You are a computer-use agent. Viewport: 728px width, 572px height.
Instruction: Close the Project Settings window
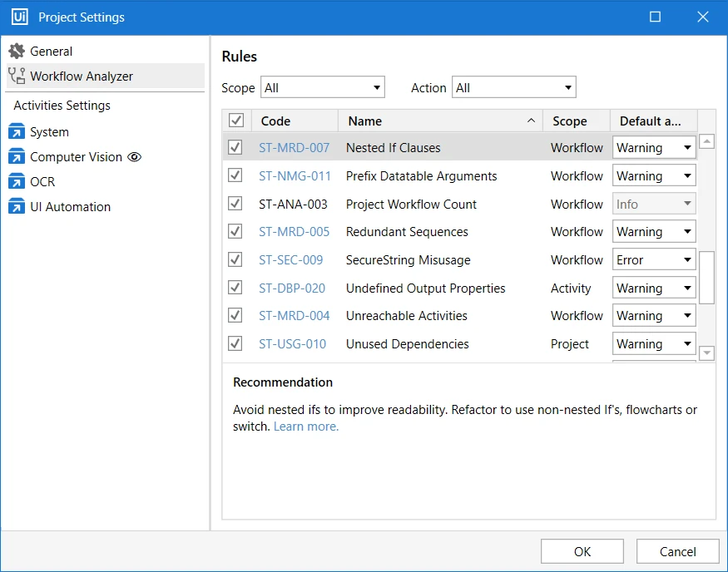point(703,17)
